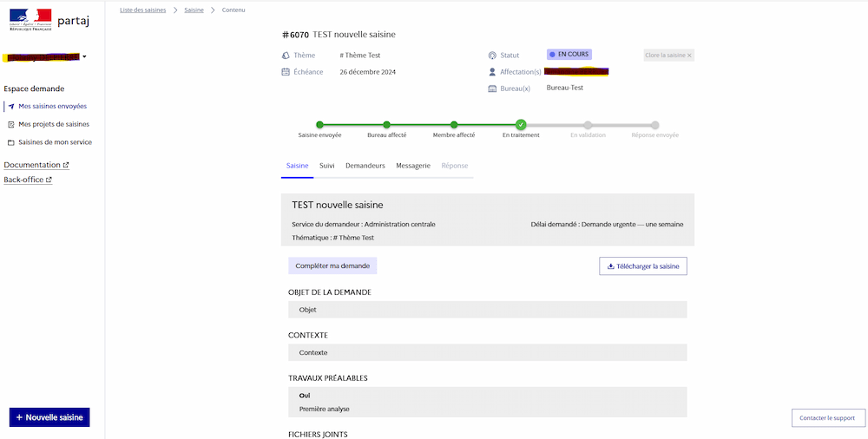Open Mes projets de saisines

click(x=53, y=124)
